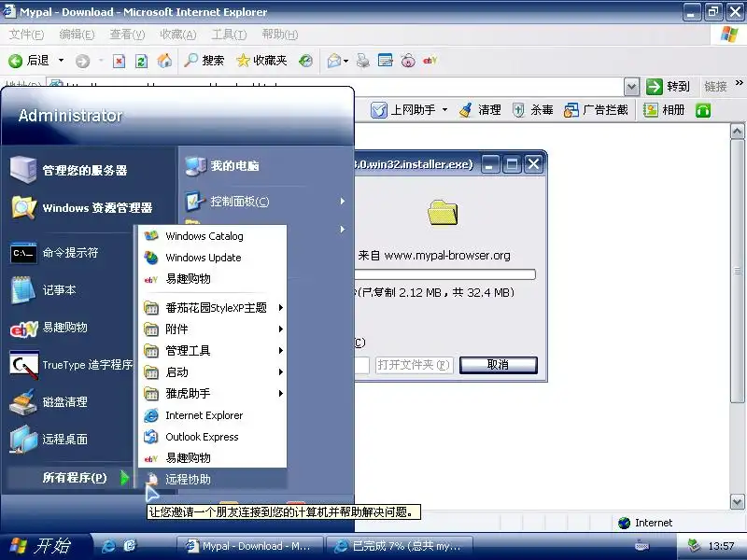This screenshot has width=747, height=560.
Task: Expand the 雅虎助手 folder
Action: tap(213, 394)
